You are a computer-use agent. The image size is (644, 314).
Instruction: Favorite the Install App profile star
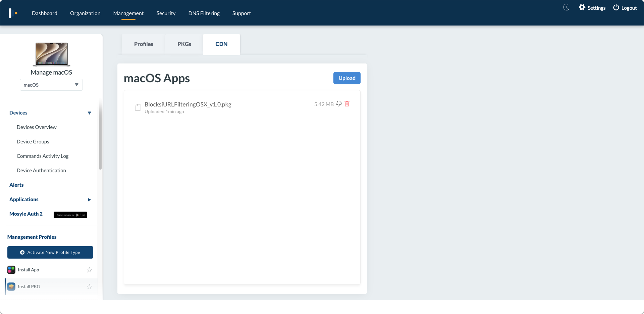tap(89, 270)
